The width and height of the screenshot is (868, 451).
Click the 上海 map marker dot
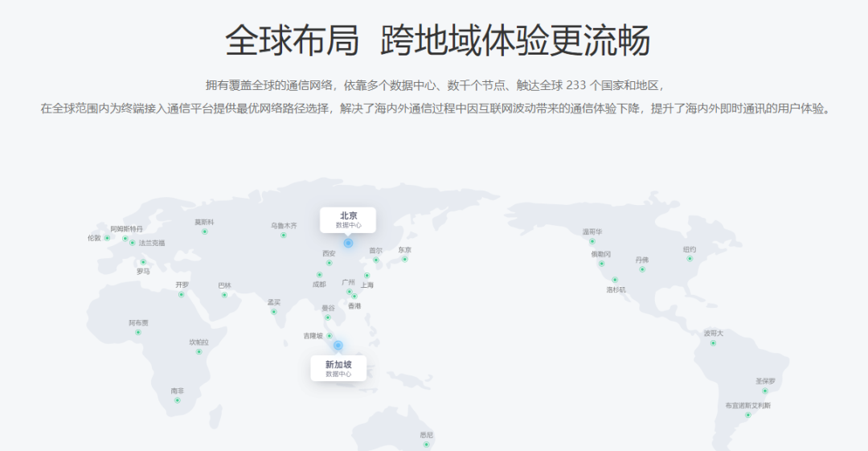(x=367, y=276)
